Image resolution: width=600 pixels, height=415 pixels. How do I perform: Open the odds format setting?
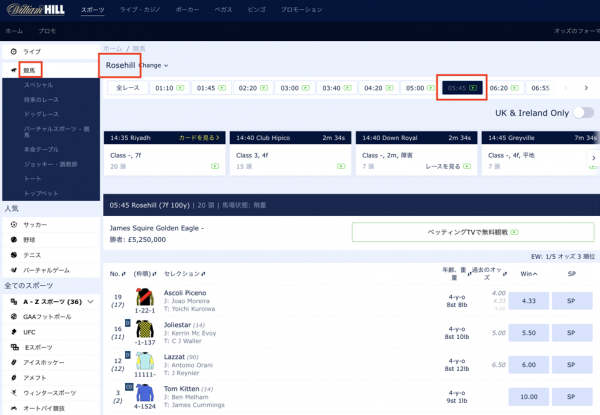[x=577, y=31]
